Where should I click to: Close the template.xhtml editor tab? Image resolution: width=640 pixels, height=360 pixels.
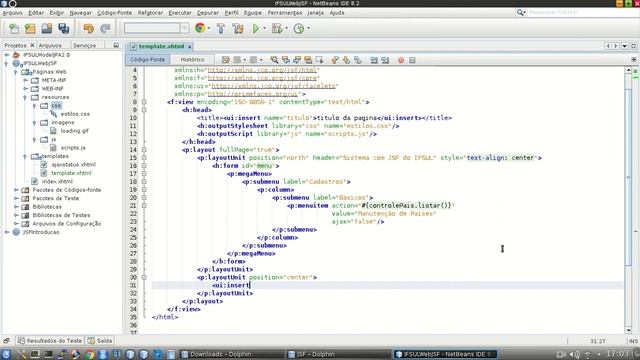(x=189, y=47)
